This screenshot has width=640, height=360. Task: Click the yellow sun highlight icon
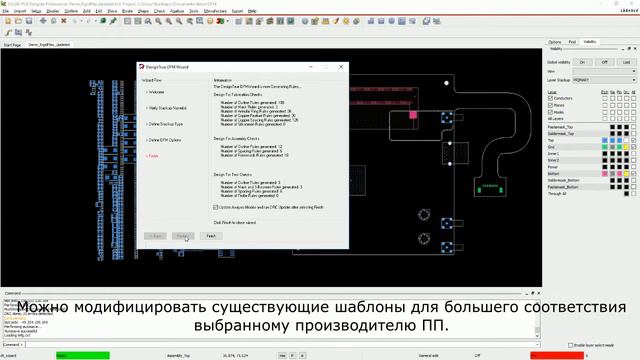(x=346, y=21)
